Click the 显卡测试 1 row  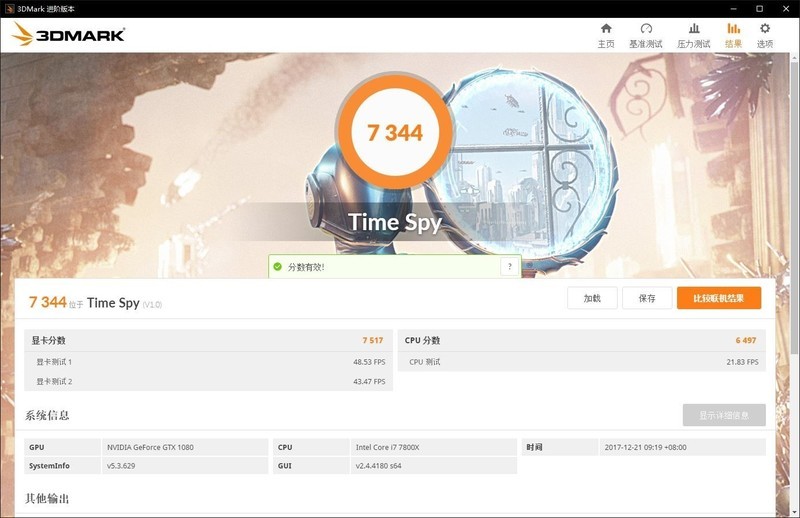point(208,362)
